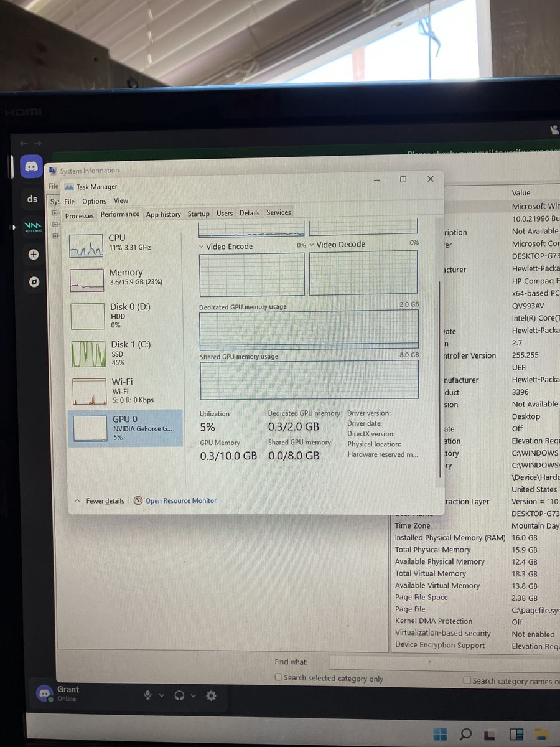Click the Windows Start button

point(440,734)
